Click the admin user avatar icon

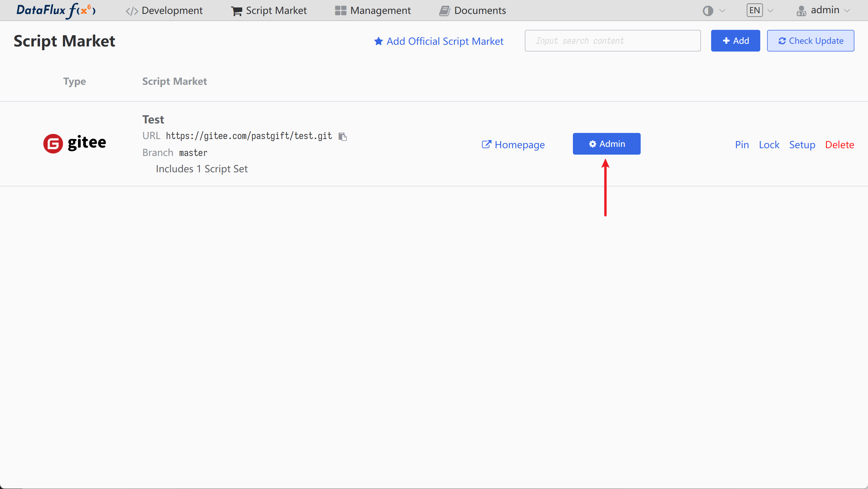click(x=801, y=11)
